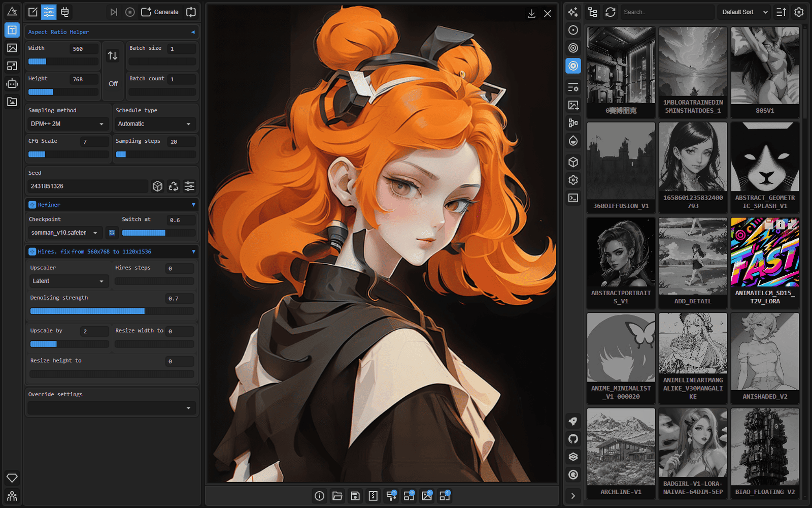Open the Upscaler Latent dropdown
Image resolution: width=812 pixels, height=508 pixels.
(x=68, y=281)
